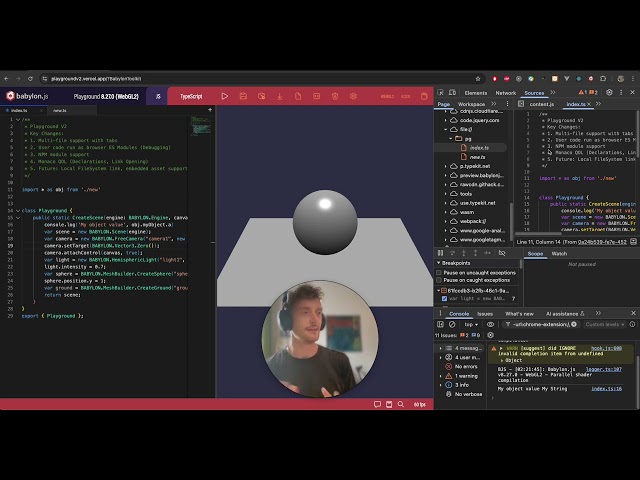Image resolution: width=640 pixels, height=480 pixels.
Task: Expand the p.typekit.net tree node
Action: (x=446, y=166)
